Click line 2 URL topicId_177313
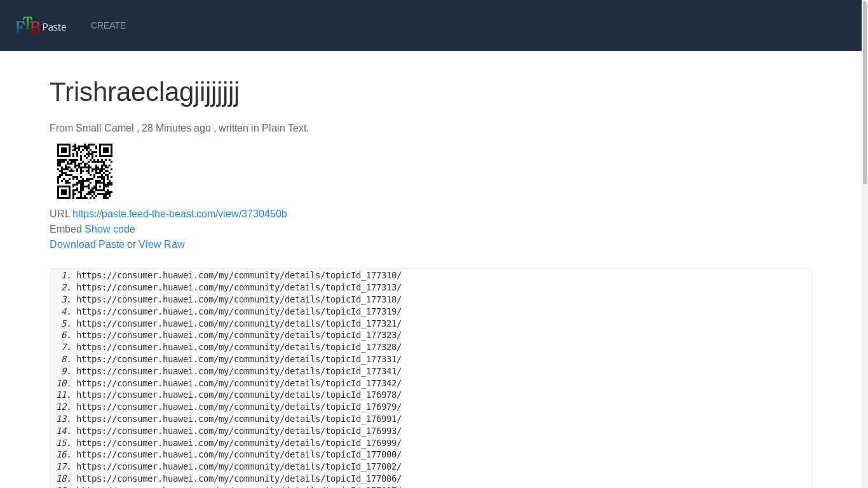This screenshot has width=868, height=488. [x=239, y=288]
